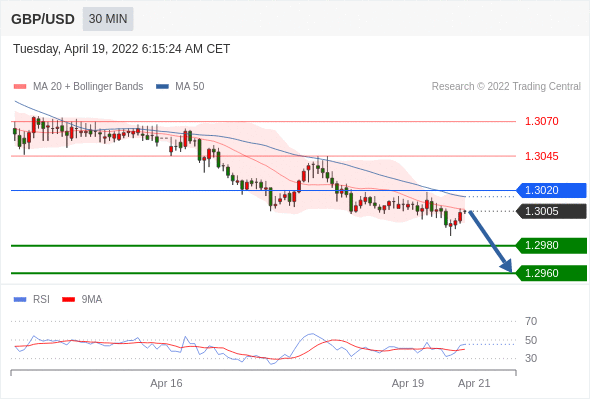Click the Tuesday, April 19, 2022 timestamp
The width and height of the screenshot is (590, 400).
point(122,49)
